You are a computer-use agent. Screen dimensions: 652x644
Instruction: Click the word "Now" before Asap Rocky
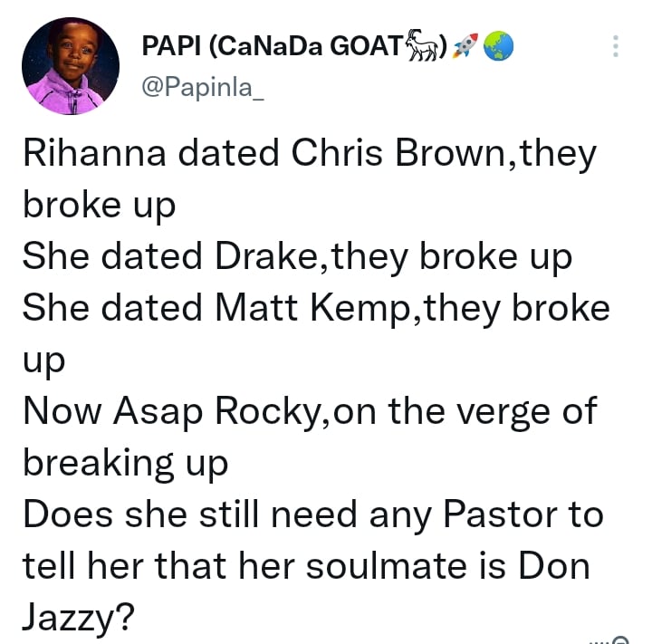click(x=62, y=411)
